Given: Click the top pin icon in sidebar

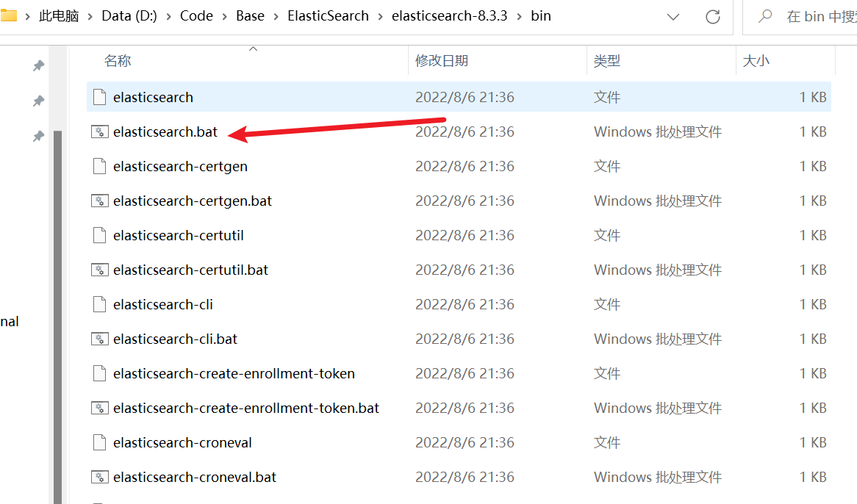Looking at the screenshot, I should point(38,66).
